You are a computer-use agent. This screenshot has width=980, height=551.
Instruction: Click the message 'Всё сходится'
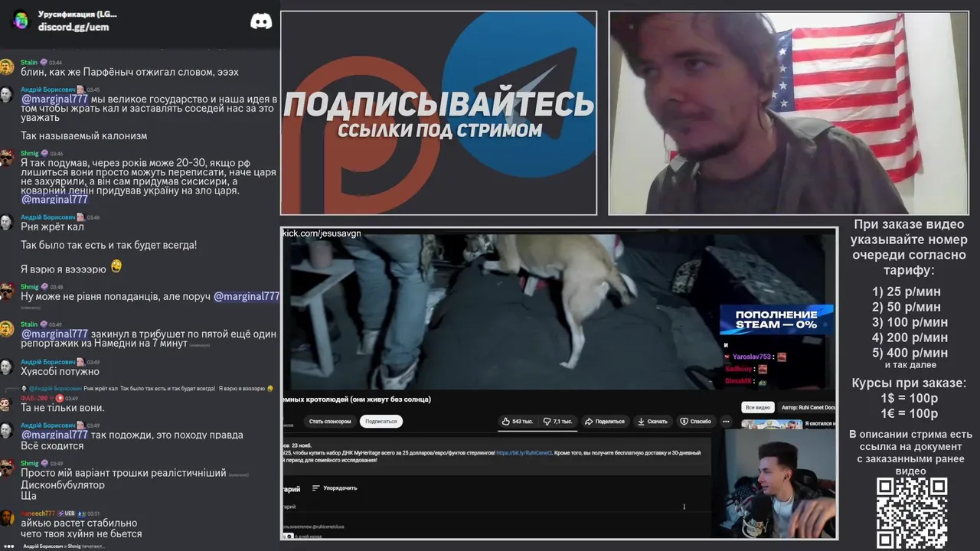pyautogui.click(x=52, y=445)
